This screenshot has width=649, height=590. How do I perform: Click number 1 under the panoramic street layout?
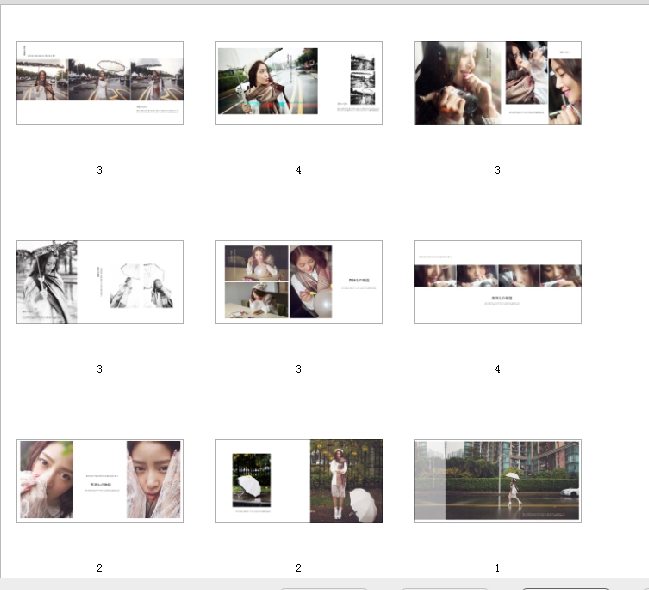tap(498, 568)
